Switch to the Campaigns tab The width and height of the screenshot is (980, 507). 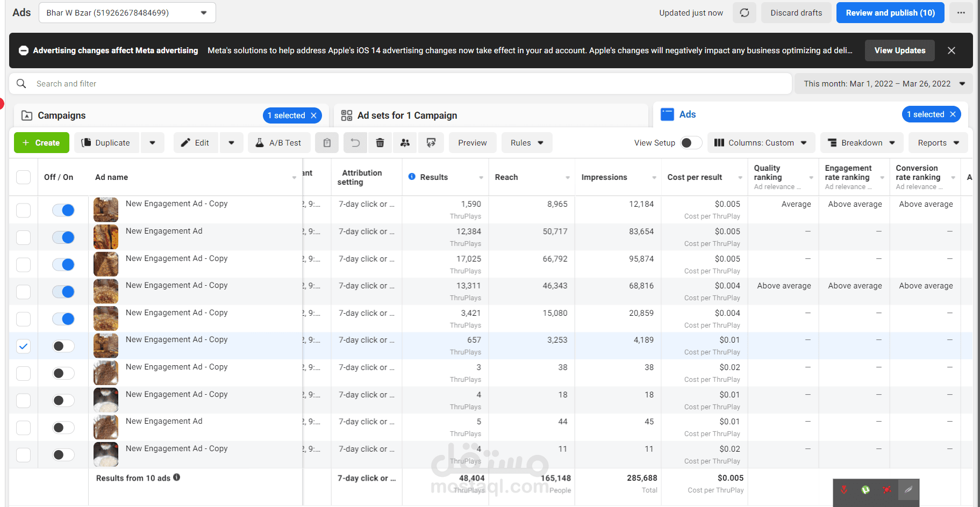pyautogui.click(x=62, y=115)
